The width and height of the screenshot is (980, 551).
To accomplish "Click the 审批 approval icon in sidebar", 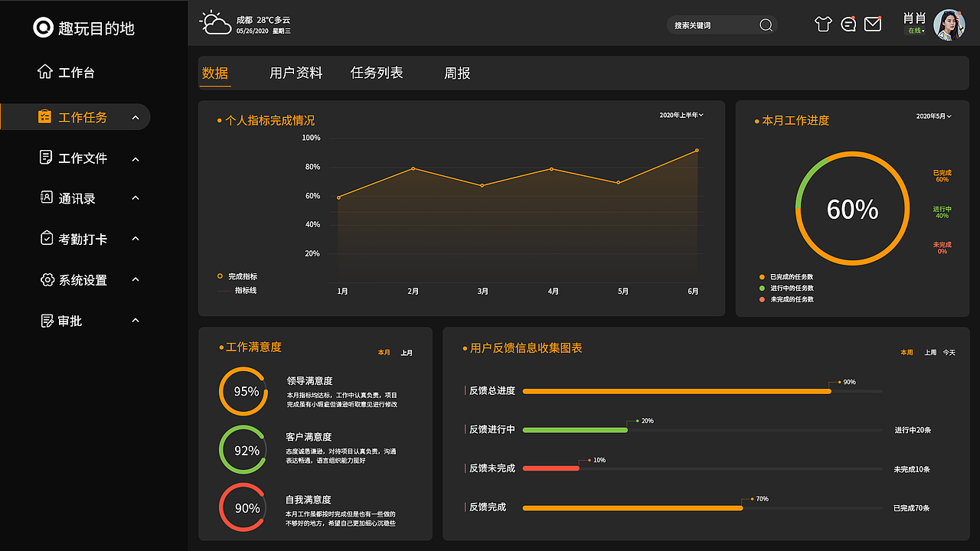I will click(x=45, y=320).
